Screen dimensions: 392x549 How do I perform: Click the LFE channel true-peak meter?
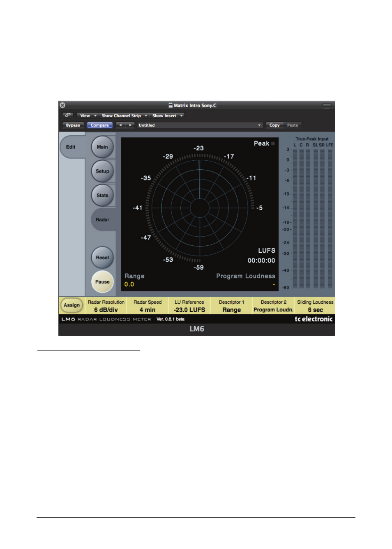tap(330, 218)
